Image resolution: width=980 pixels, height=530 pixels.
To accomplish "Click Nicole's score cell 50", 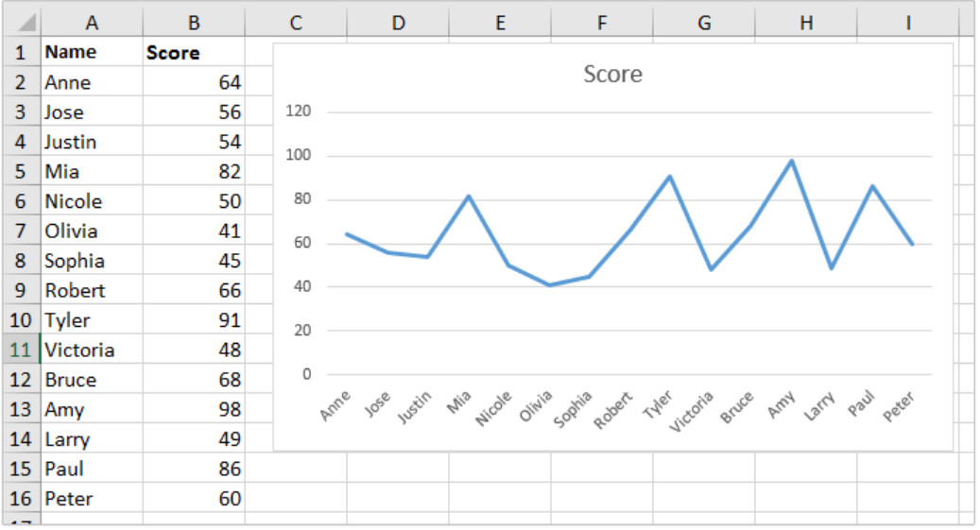I will (x=194, y=200).
